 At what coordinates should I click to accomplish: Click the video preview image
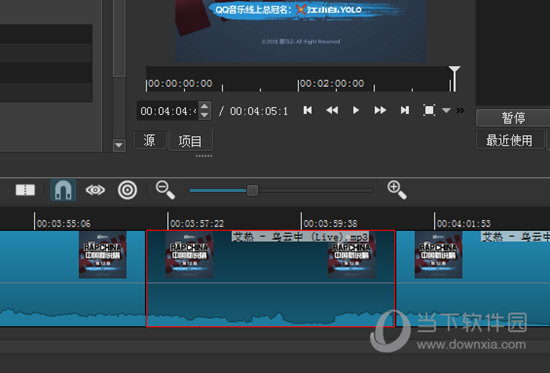click(301, 31)
